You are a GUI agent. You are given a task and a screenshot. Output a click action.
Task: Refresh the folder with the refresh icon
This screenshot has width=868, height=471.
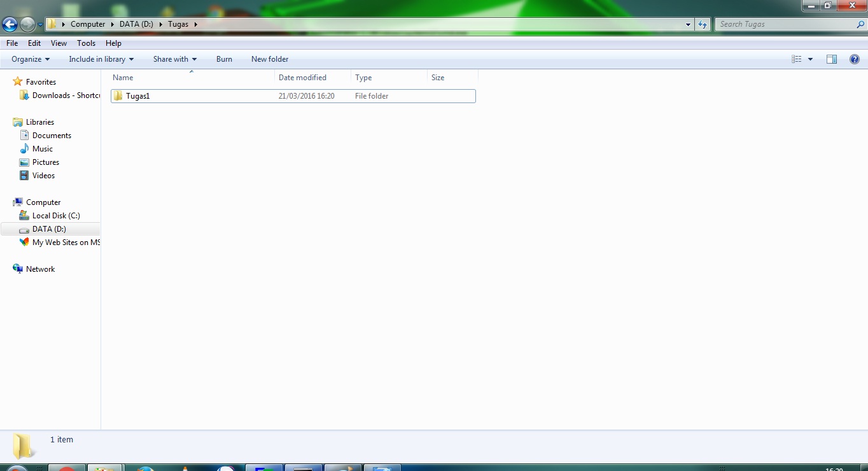(x=702, y=24)
